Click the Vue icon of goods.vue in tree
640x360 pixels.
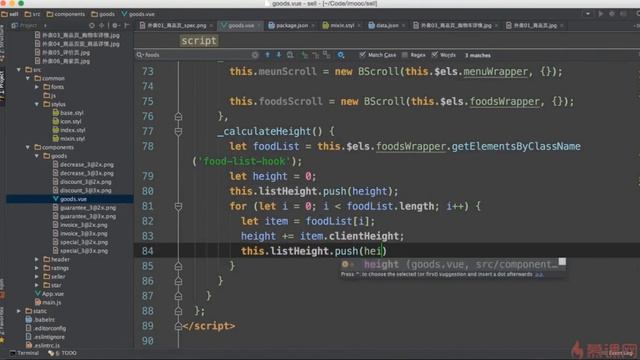click(x=56, y=199)
